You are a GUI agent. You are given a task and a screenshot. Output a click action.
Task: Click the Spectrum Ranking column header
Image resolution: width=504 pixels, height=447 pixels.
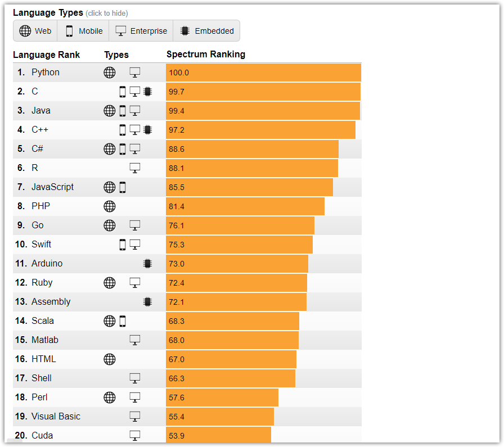pyautogui.click(x=206, y=55)
